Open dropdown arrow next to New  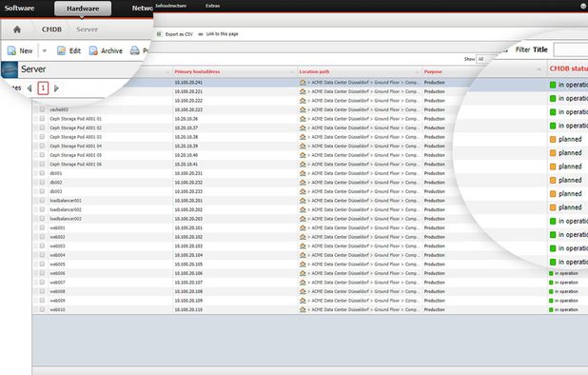(x=45, y=50)
